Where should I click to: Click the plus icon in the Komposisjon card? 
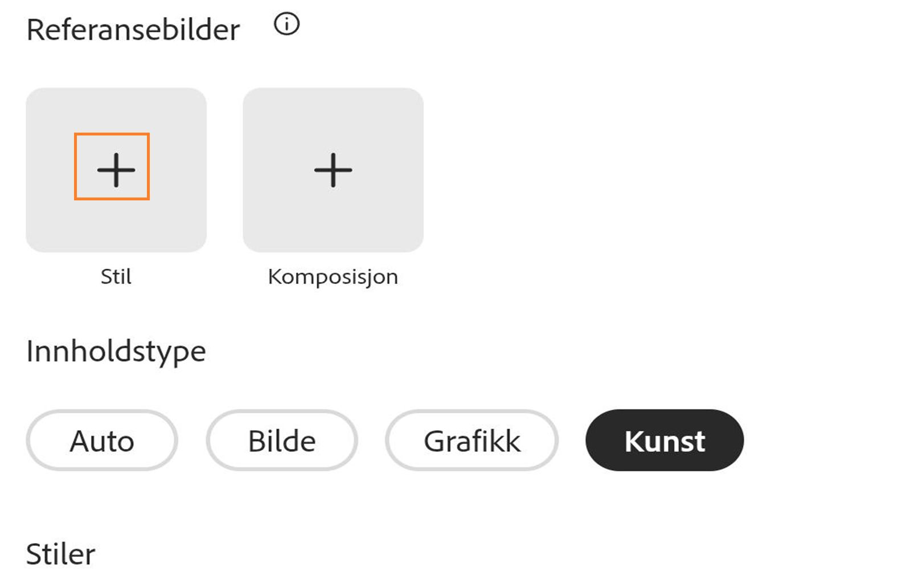point(333,170)
